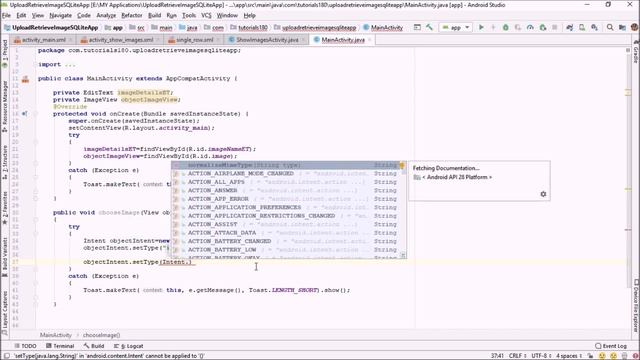Toggle the read-only lock icon in the status bar
This screenshot has height=360, width=640.
[590, 356]
